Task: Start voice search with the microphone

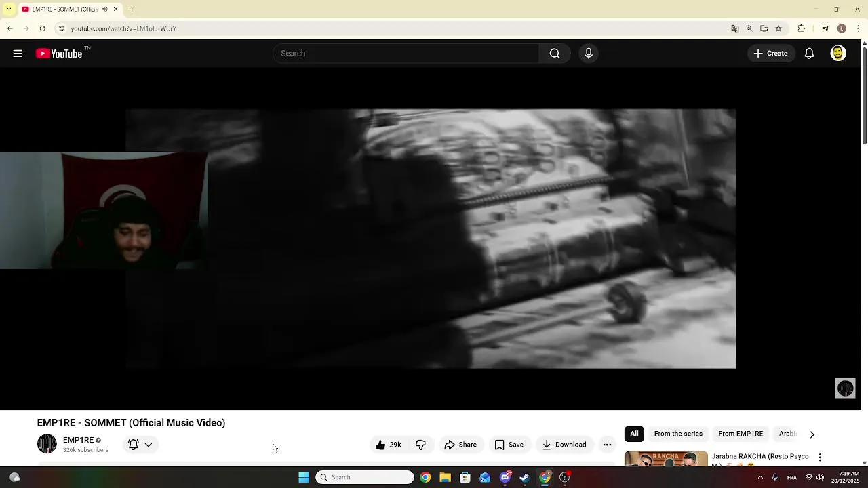Action: [x=589, y=54]
